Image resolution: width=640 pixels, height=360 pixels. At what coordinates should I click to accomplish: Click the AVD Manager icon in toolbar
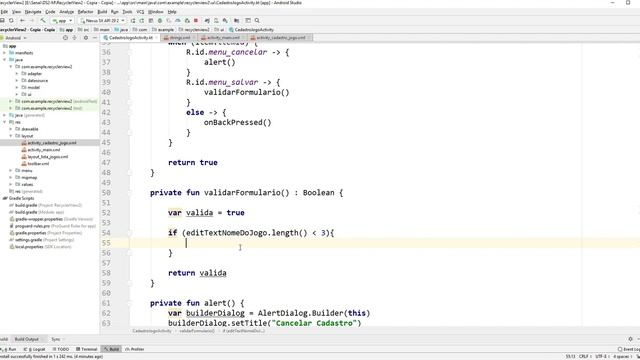pos(216,20)
